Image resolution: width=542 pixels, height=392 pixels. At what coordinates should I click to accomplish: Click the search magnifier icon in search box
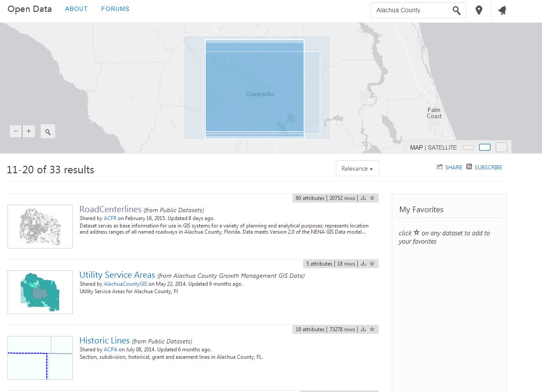coord(456,10)
